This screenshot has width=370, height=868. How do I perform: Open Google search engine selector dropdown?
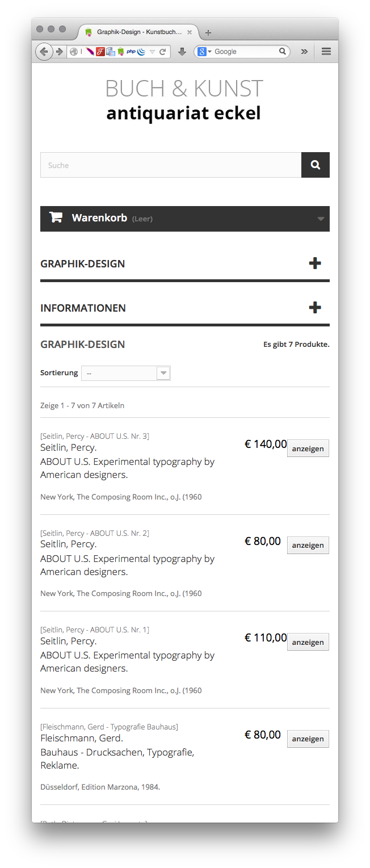pos(204,52)
